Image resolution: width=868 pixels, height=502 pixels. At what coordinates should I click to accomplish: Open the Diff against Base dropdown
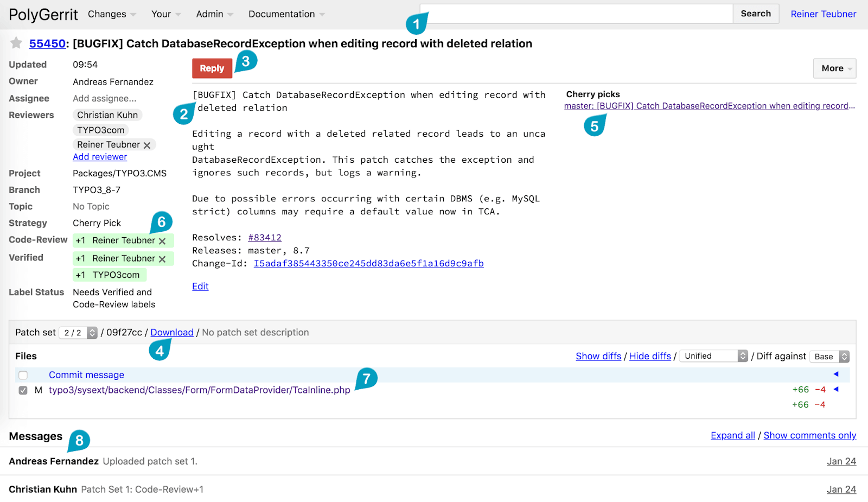[829, 357]
